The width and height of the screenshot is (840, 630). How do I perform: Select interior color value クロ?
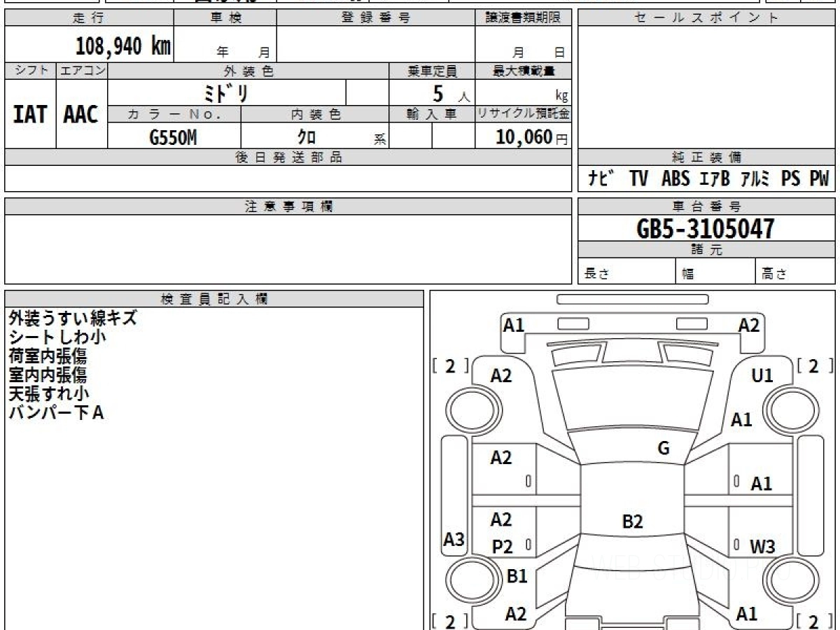click(x=307, y=137)
